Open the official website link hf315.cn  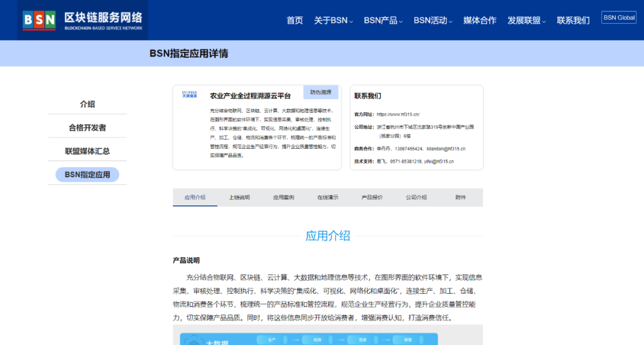point(398,115)
